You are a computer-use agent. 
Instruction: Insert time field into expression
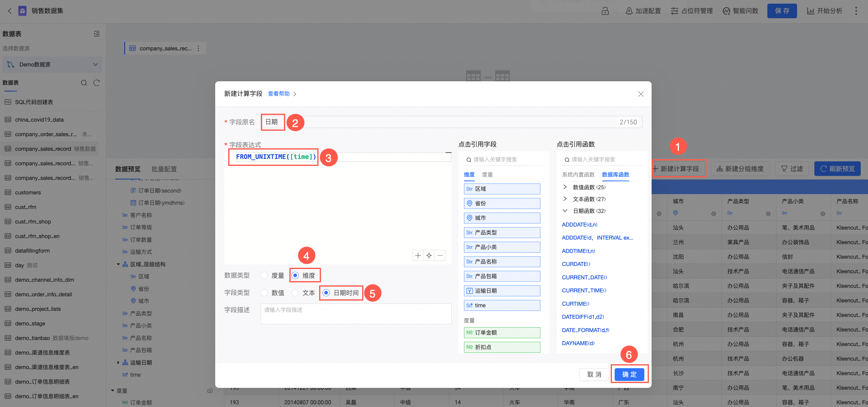click(502, 305)
